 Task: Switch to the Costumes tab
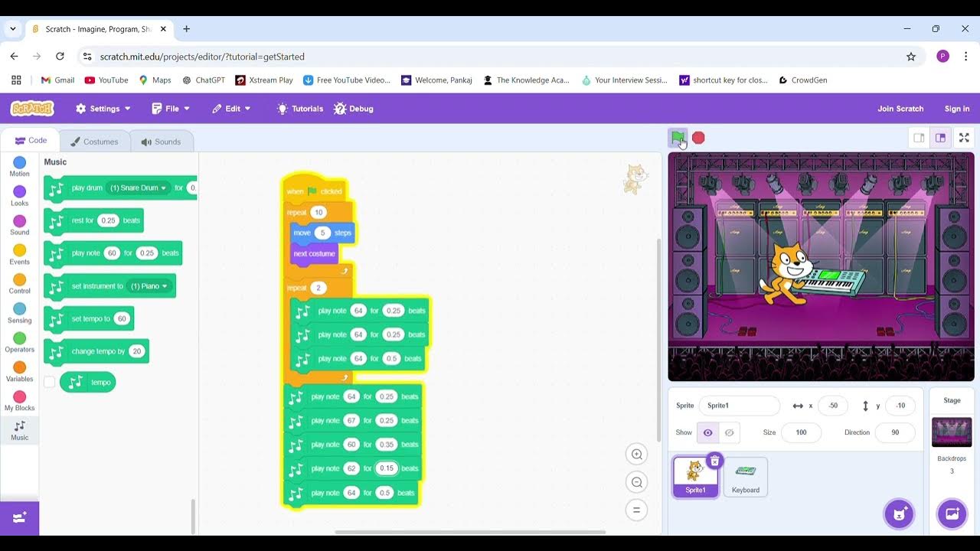94,142
